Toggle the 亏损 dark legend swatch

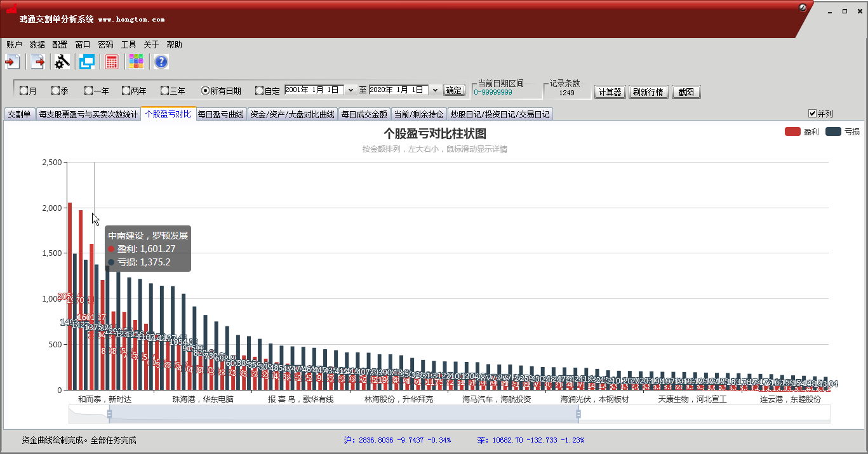[833, 131]
